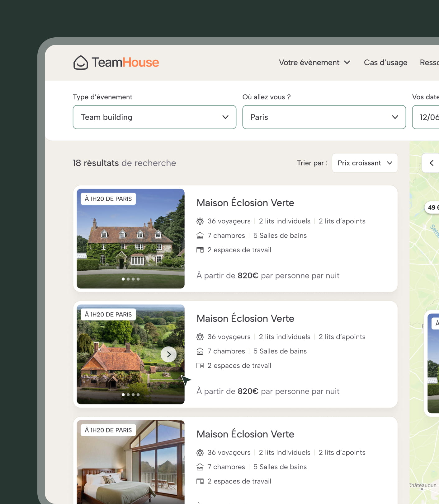439x504 pixels.
Task: Click the "Type d'évenement" field label
Action: 102,97
